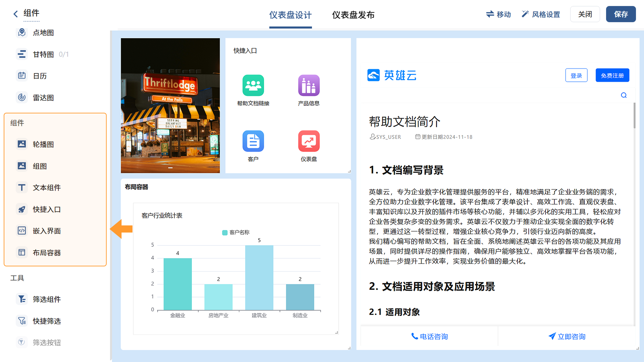Image resolution: width=644 pixels, height=362 pixels.
Task: Select the 快捷筛选 quick filter icon
Action: [22, 321]
